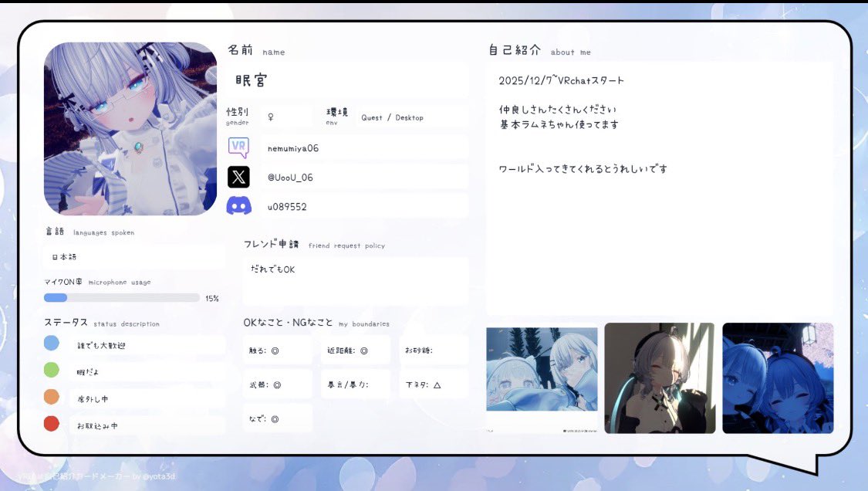
Task: Click the 2025/12/7~VRchatスタート line
Action: [562, 80]
